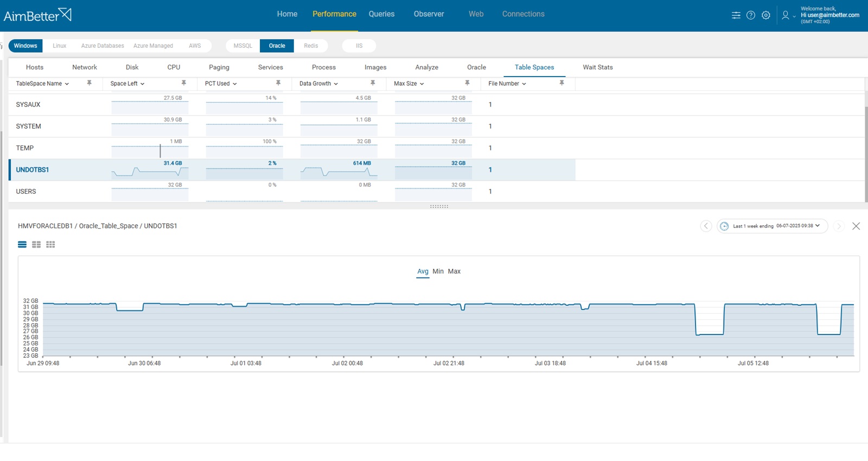Pin the Data Growth column
The width and height of the screenshot is (868, 461).
click(x=373, y=83)
